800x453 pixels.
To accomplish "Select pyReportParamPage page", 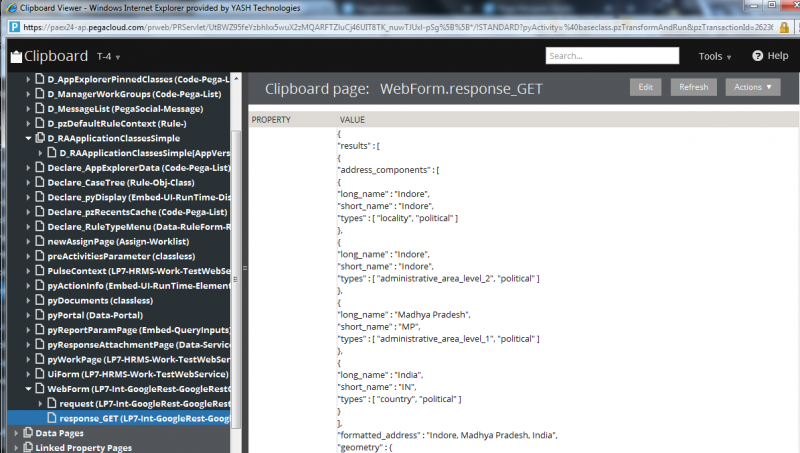I will coord(139,330).
